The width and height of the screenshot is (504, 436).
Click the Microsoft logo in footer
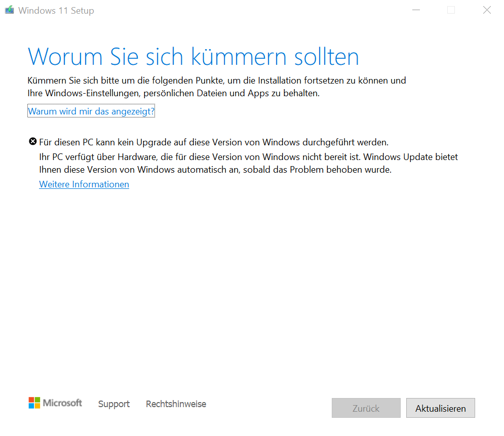55,403
